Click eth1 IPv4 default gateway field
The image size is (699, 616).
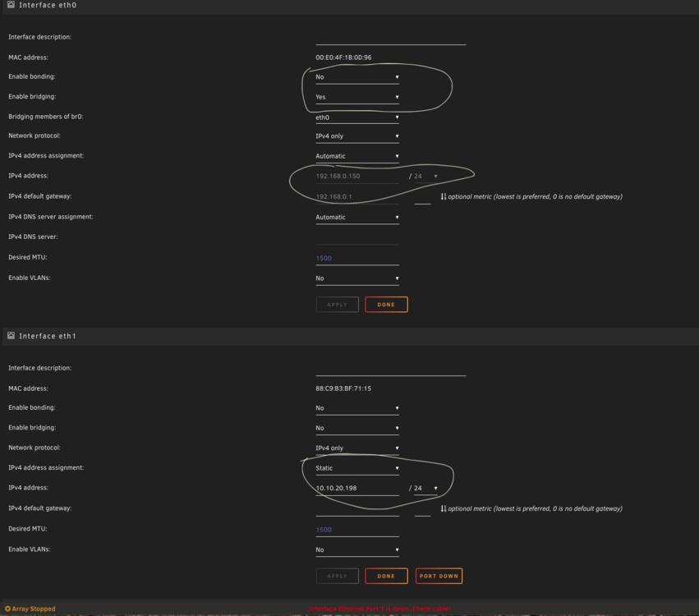point(357,509)
